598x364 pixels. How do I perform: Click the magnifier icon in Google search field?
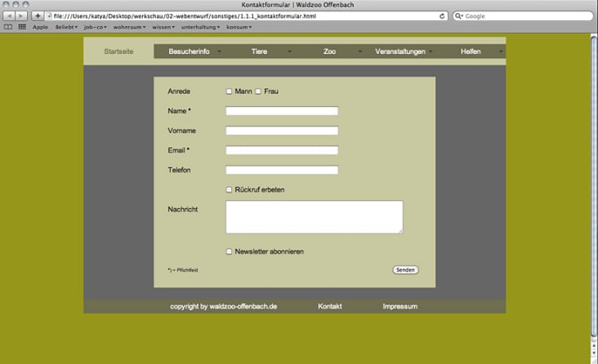pyautogui.click(x=458, y=16)
